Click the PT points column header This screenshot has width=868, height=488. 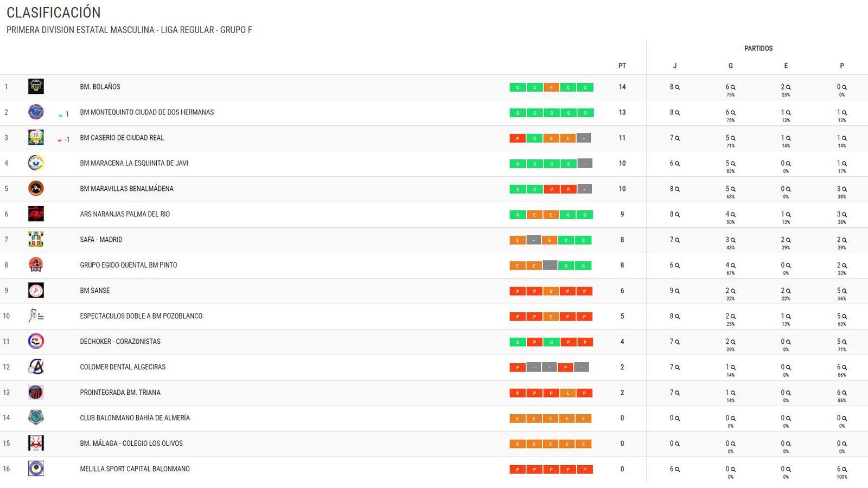pos(622,66)
